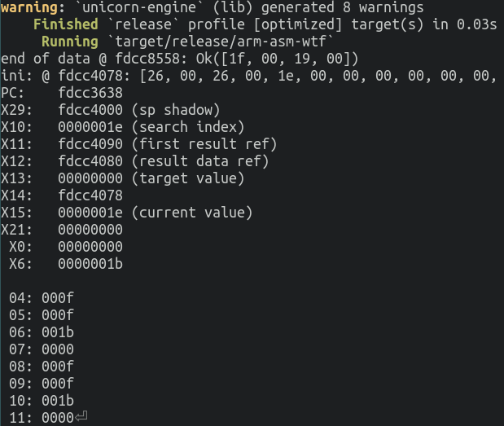The image size is (504, 426).
Task: Click the yellow 'warning' label text
Action: pyautogui.click(x=29, y=7)
